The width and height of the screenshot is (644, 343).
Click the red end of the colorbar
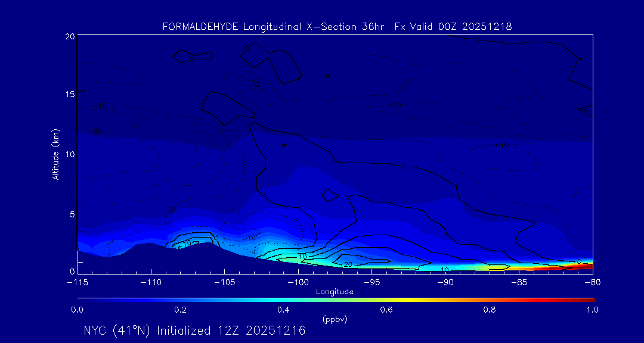click(587, 299)
